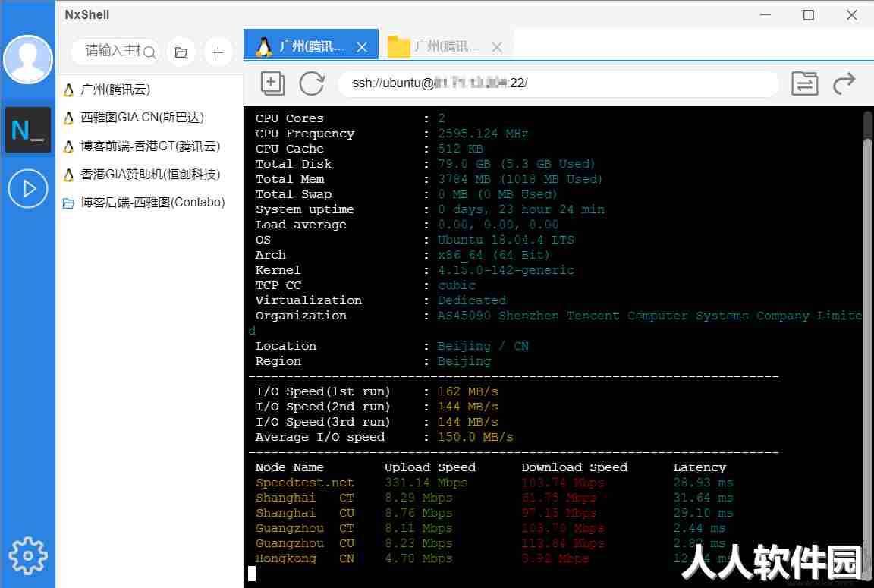The image size is (874, 588).
Task: Click 'Download Speed' column header
Action: [x=574, y=468]
